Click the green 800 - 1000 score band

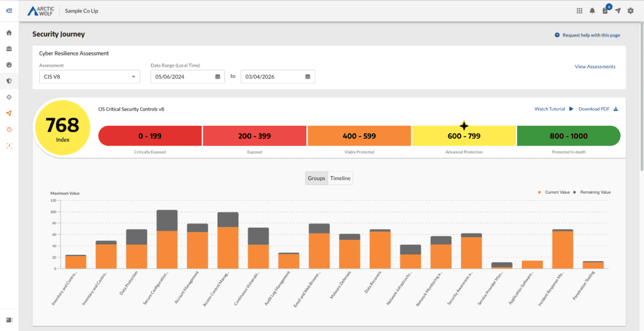(568, 135)
